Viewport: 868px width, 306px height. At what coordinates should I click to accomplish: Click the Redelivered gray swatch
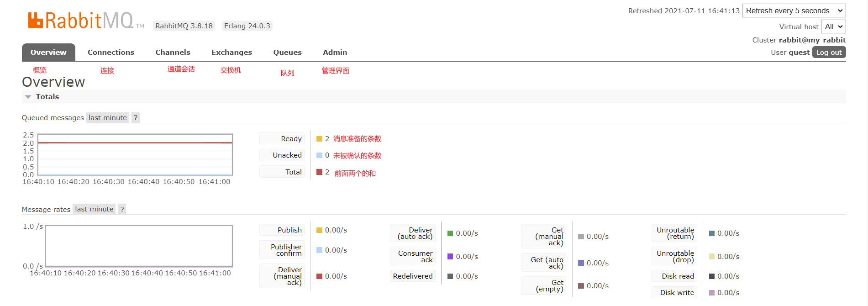pyautogui.click(x=450, y=276)
